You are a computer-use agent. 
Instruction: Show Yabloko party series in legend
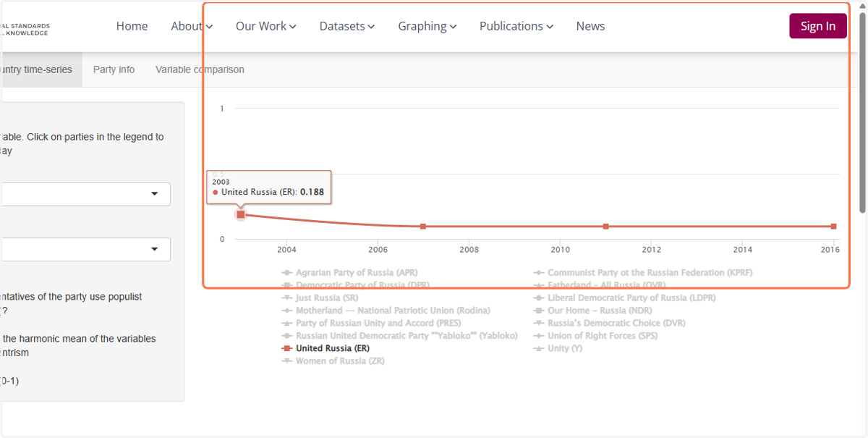tap(399, 336)
